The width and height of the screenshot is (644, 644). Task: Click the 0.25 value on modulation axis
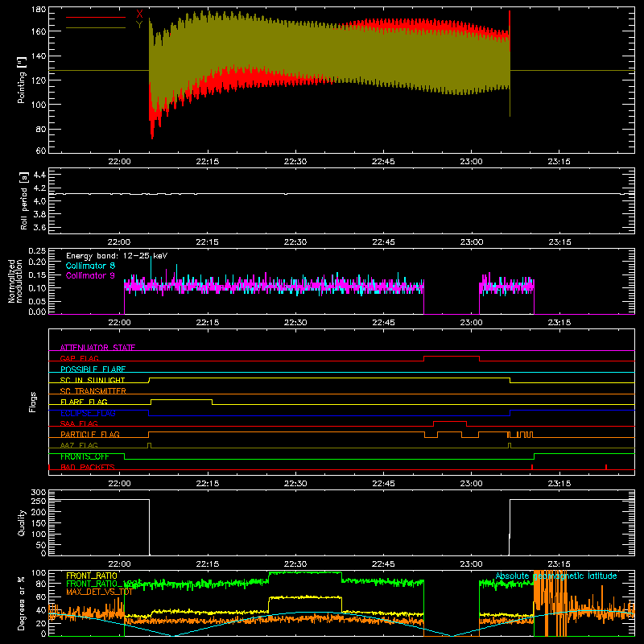pos(37,251)
